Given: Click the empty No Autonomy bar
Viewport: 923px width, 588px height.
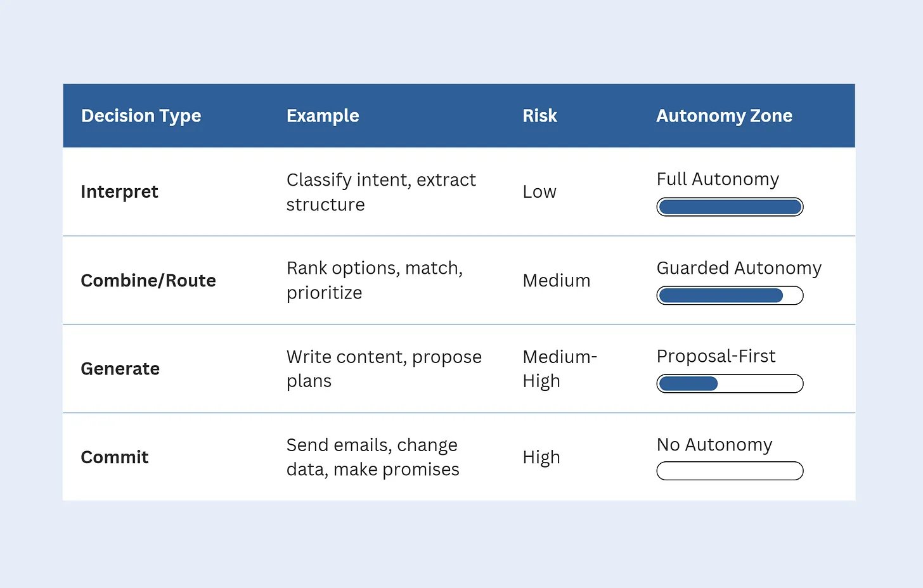Looking at the screenshot, I should (730, 471).
